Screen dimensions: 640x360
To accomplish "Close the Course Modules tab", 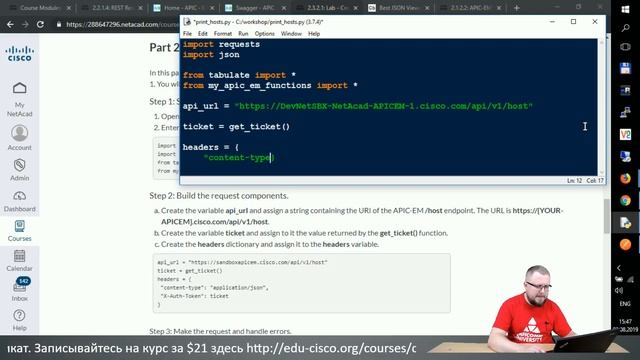I will pos(68,8).
